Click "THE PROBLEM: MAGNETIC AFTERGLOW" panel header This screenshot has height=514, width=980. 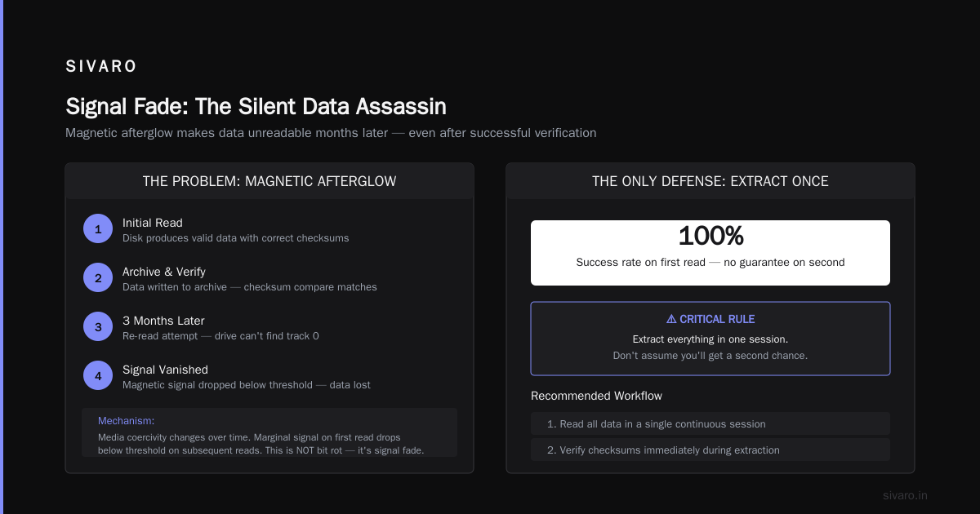point(269,181)
